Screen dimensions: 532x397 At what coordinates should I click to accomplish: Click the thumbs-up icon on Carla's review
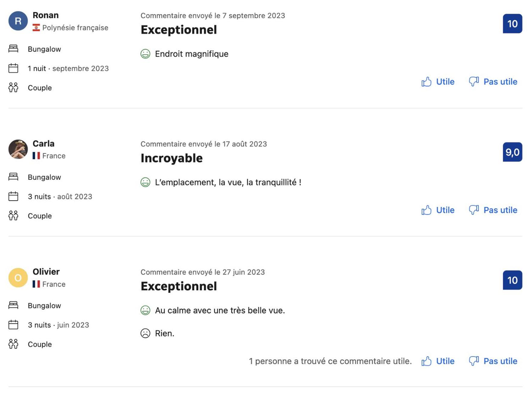tap(426, 210)
